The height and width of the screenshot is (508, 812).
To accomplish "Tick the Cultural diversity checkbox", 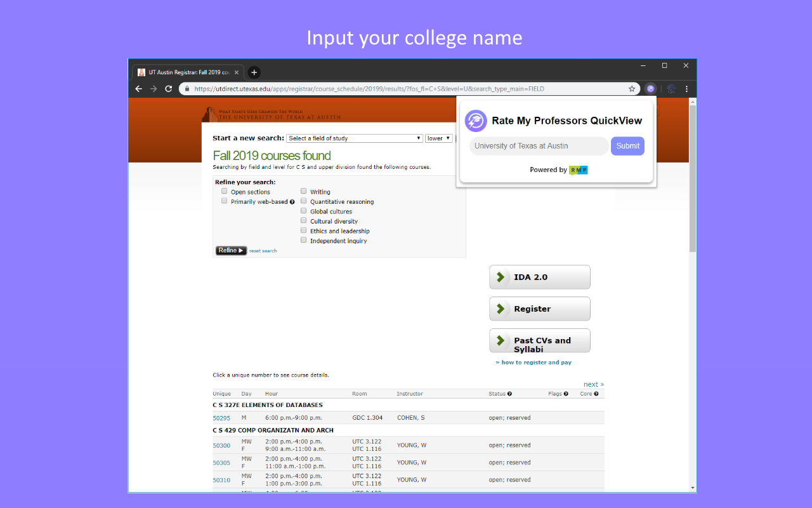I will pyautogui.click(x=303, y=220).
